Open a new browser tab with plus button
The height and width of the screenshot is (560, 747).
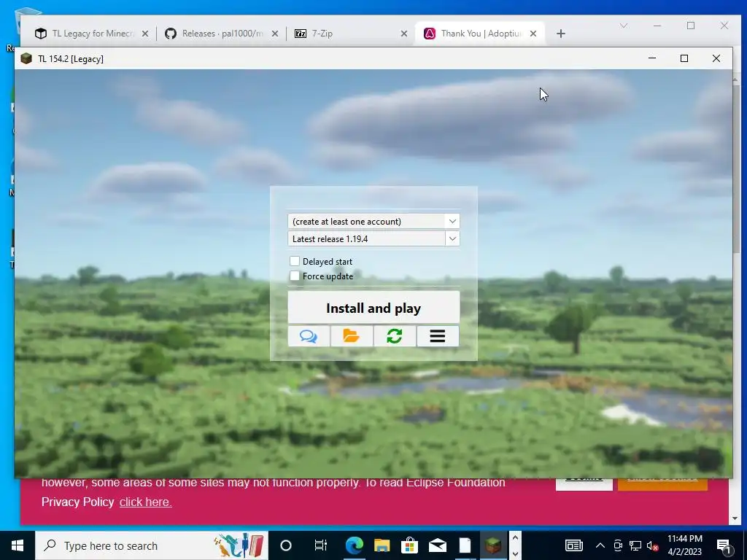(x=561, y=34)
